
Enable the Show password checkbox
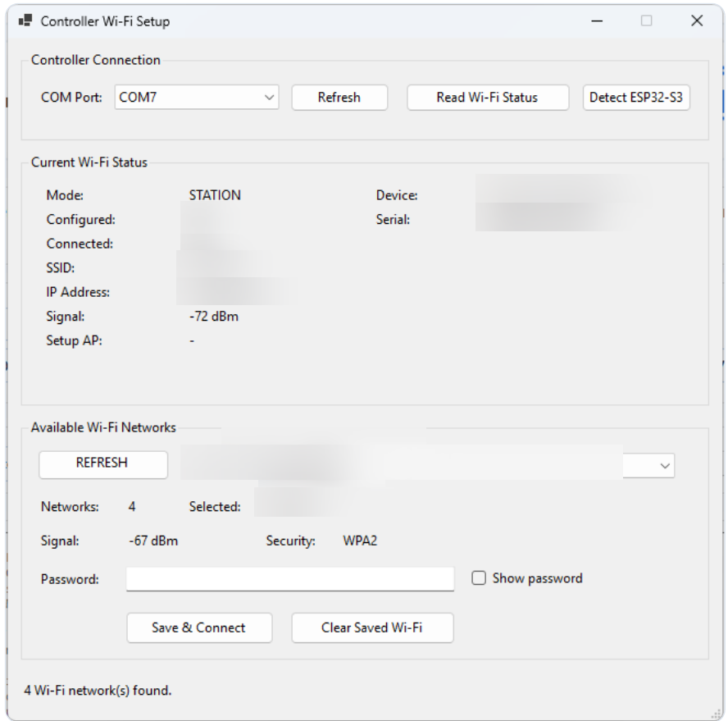[x=479, y=578]
